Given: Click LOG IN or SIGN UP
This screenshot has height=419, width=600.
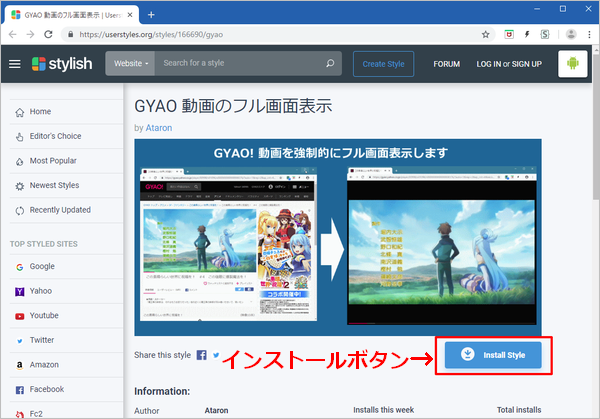Looking at the screenshot, I should coord(509,64).
